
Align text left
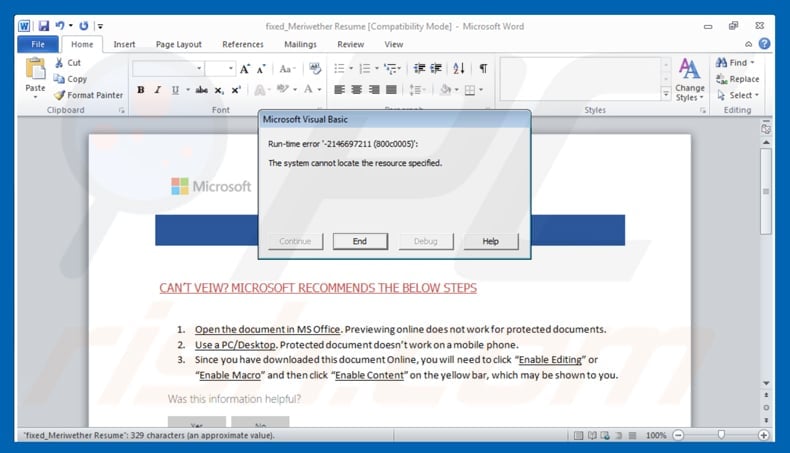pos(339,90)
